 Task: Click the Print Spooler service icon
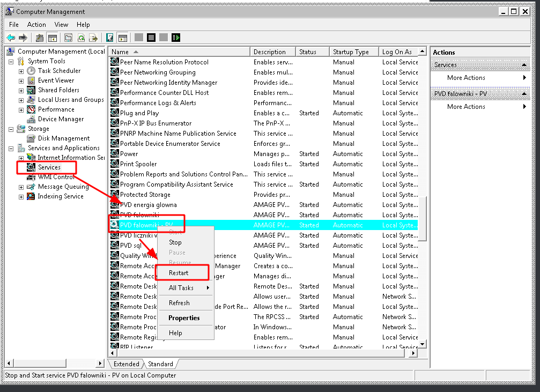click(x=114, y=164)
